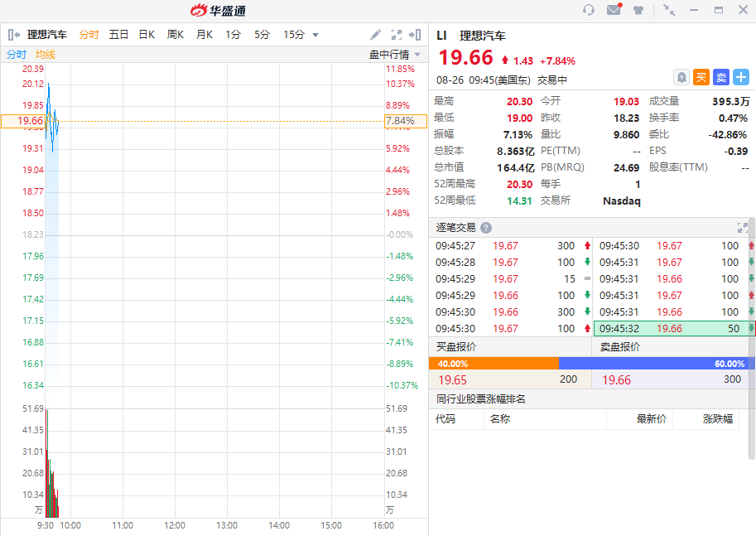Click the fullscreen chart icon in toolbar
The height and width of the screenshot is (536, 756).
[396, 35]
